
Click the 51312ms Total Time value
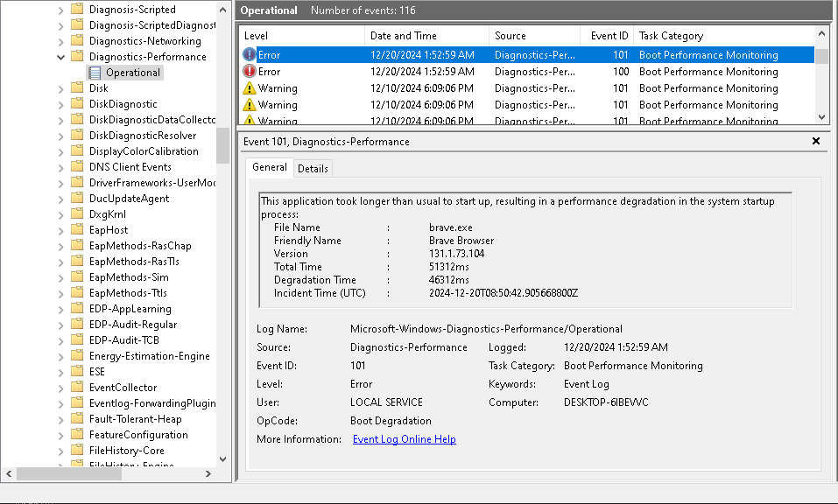pyautogui.click(x=449, y=266)
